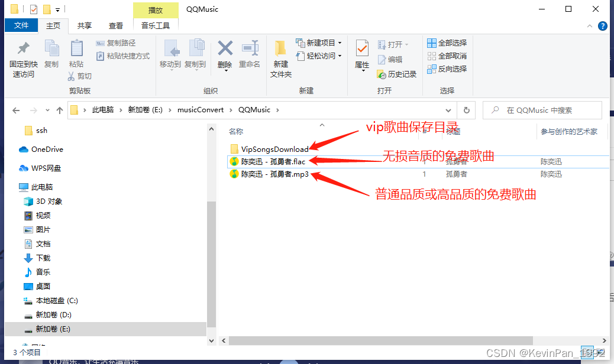
Task: Select 此电脑 in navigation pane
Action: [x=36, y=187]
